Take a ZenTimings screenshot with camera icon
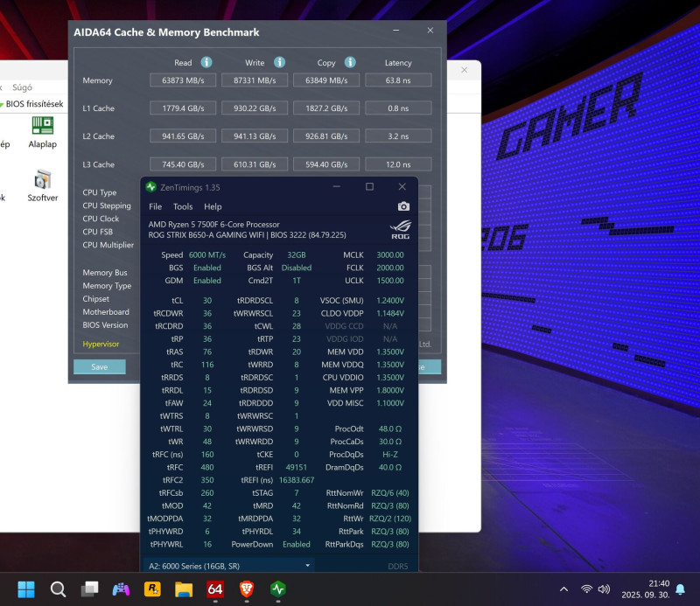Screen dimensions: 700x606 (403, 206)
